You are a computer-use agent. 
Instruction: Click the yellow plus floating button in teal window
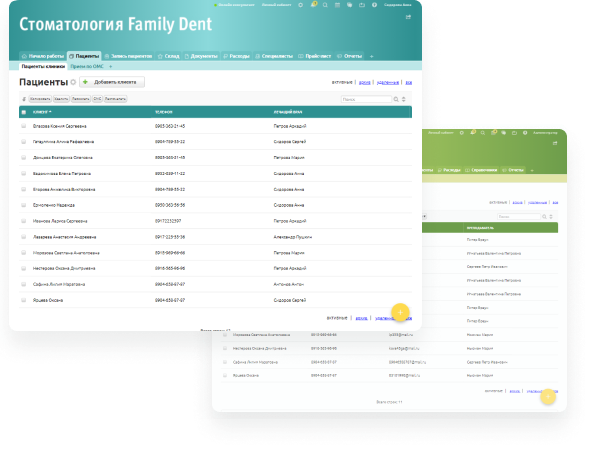(x=400, y=310)
